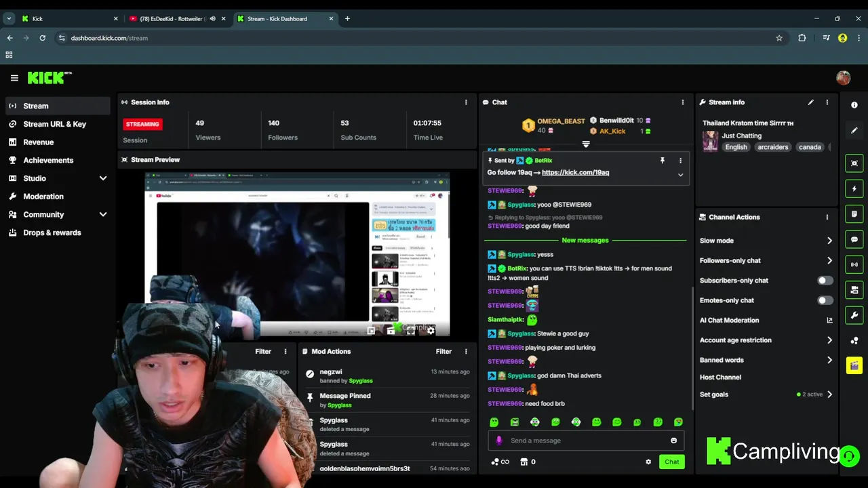Open the Stream sidebar item
The height and width of the screenshot is (488, 868).
[x=57, y=106]
